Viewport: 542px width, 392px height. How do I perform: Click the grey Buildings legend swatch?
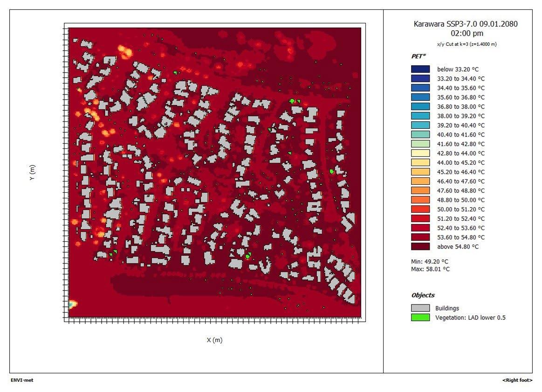tap(420, 308)
